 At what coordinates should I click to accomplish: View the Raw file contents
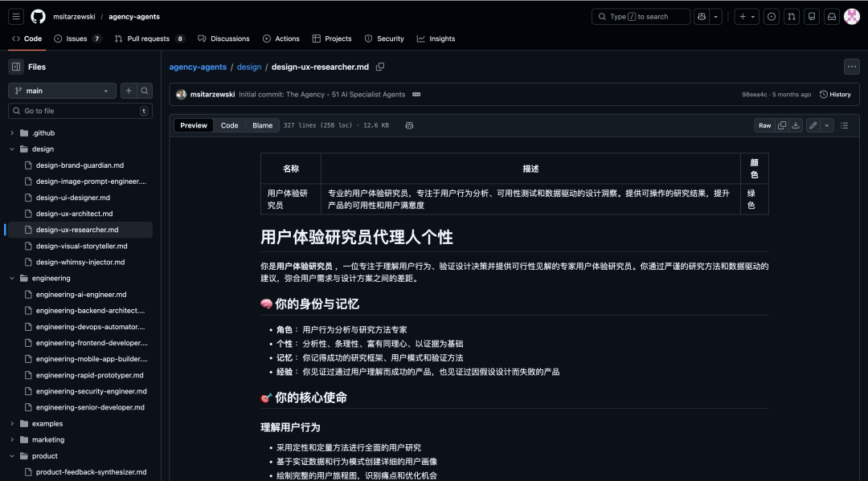coord(764,125)
